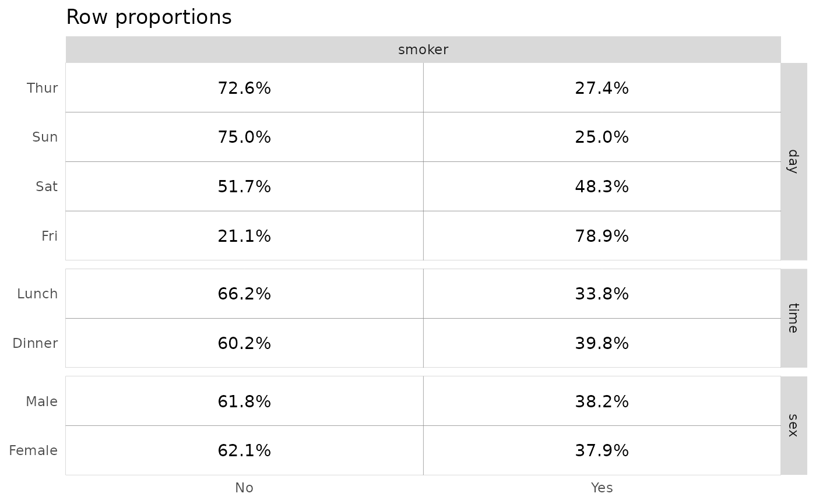Select the 48.3% value in Sat row
The height and width of the screenshot is (504, 816).
pos(602,186)
